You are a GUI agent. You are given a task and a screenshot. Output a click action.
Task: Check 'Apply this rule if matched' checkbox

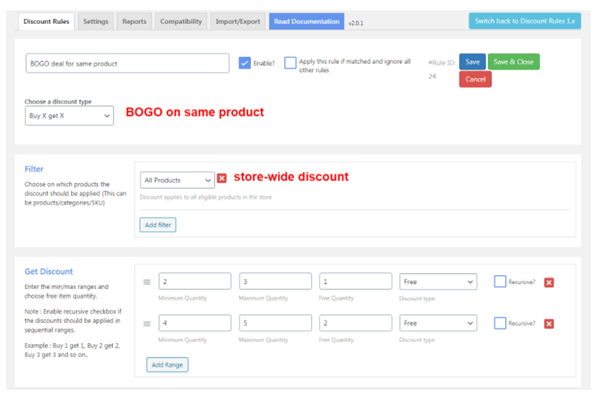click(x=290, y=62)
